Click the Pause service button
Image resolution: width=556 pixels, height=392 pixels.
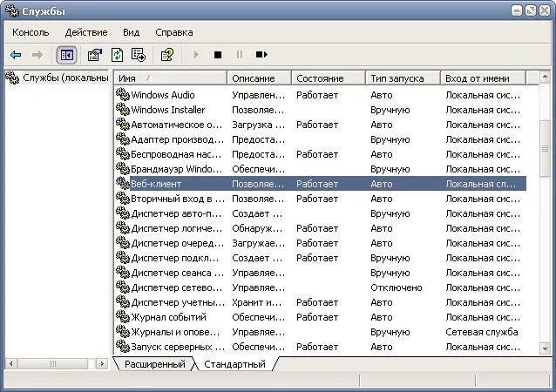[240, 55]
